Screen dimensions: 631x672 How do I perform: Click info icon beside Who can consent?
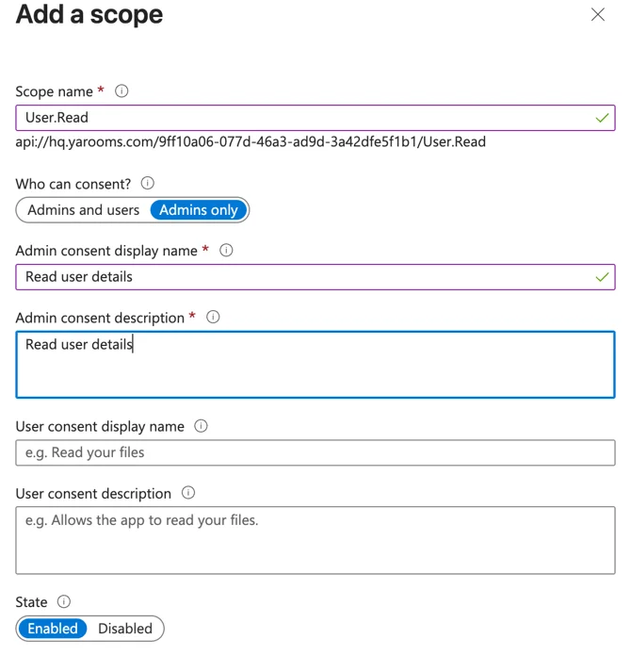pyautogui.click(x=147, y=184)
